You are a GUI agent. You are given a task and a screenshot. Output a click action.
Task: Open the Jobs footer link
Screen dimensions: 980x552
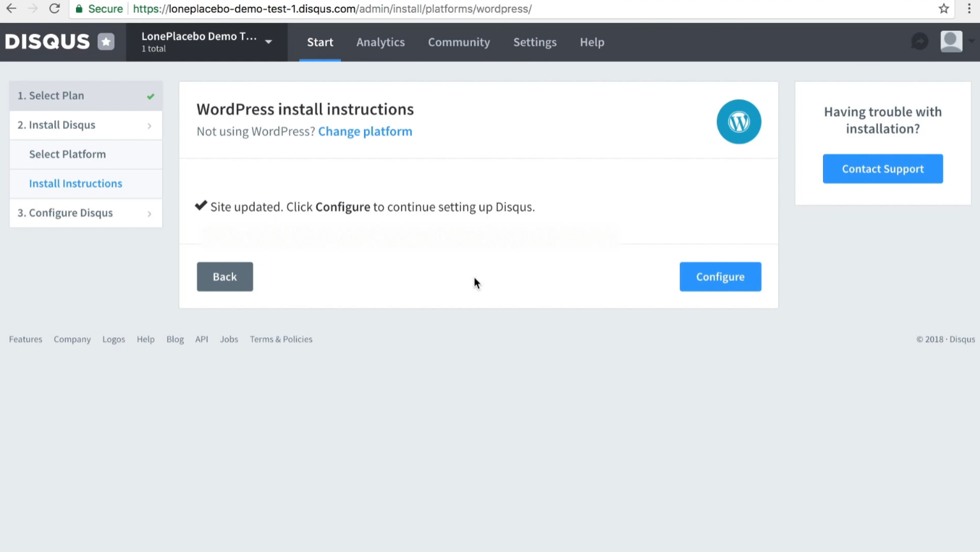[x=229, y=339]
